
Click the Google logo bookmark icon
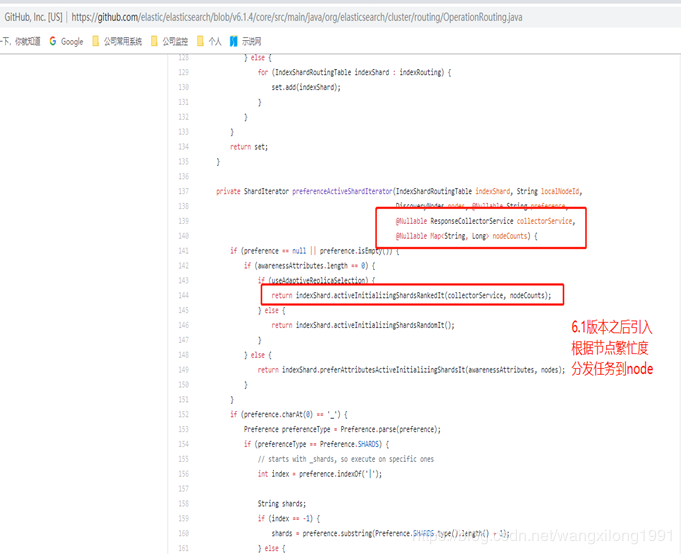tap(53, 41)
